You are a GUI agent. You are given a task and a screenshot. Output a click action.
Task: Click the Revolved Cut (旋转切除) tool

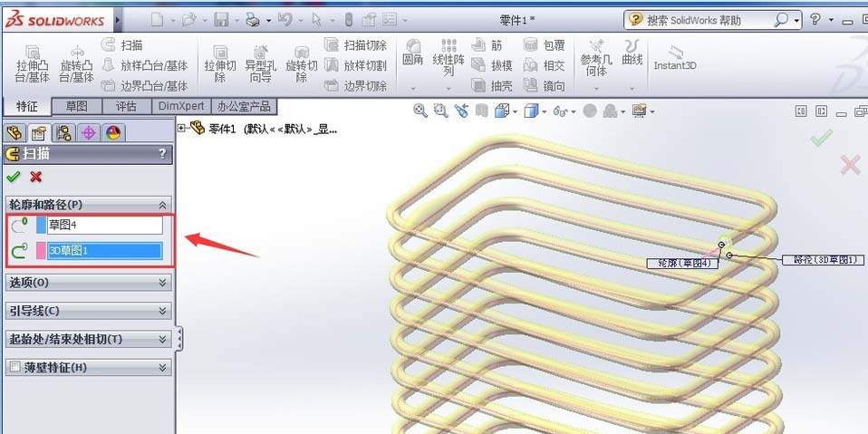tap(301, 64)
